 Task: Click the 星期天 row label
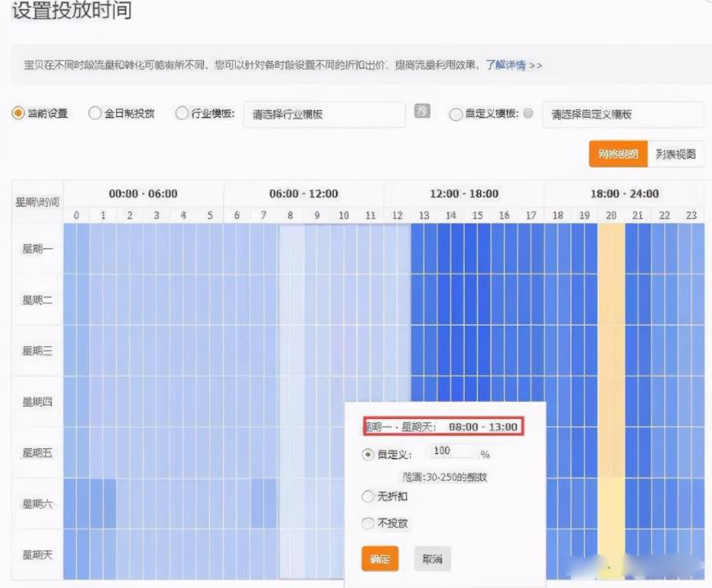pyautogui.click(x=38, y=555)
